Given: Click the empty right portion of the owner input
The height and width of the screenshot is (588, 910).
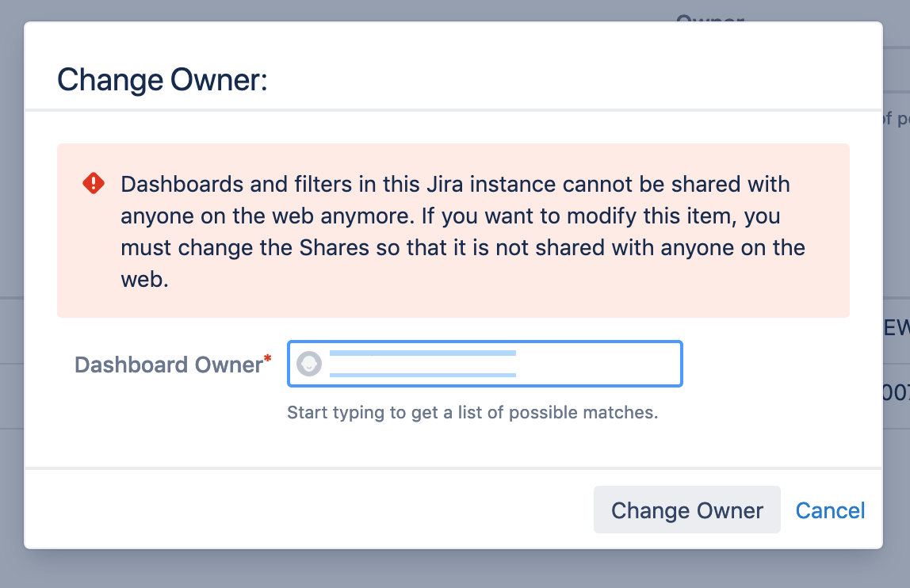Looking at the screenshot, I should (598, 364).
